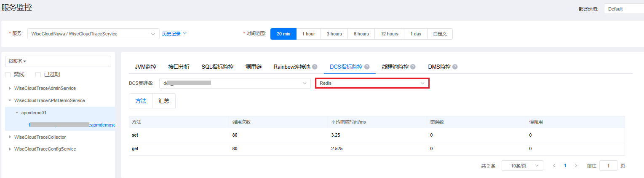644x178 pixels.
Task: Select WiseCloudTraceCollector in service tree
Action: click(40, 137)
